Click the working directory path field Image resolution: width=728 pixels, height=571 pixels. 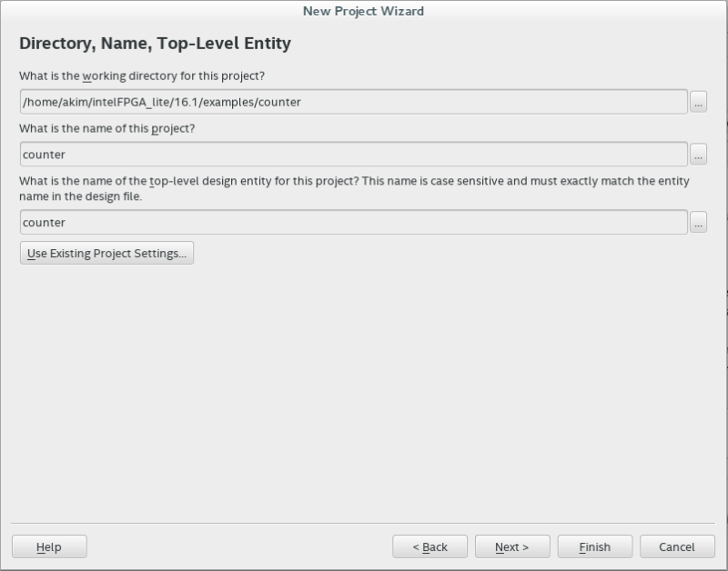(354, 102)
